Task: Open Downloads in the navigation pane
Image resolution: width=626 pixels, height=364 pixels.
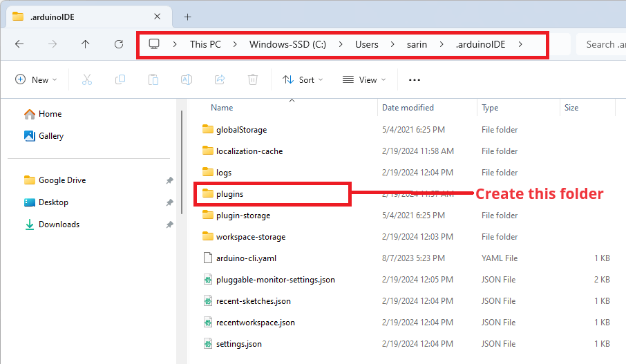Action: 59,224
